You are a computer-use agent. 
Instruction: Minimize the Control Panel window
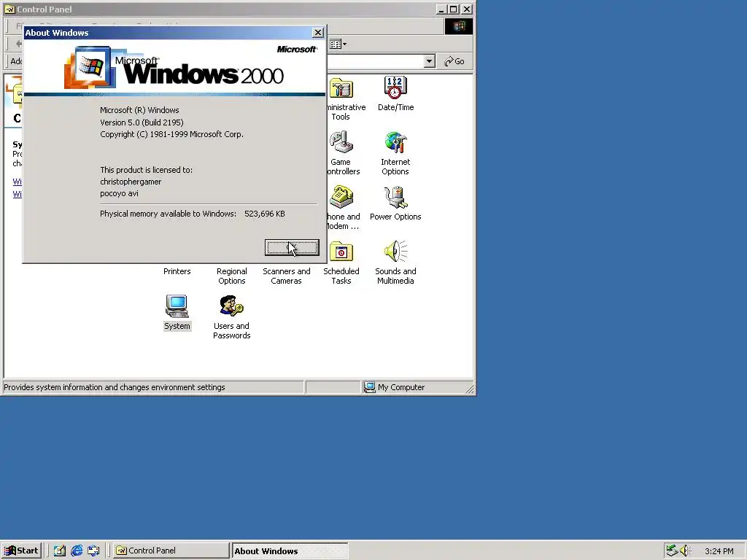[x=441, y=9]
